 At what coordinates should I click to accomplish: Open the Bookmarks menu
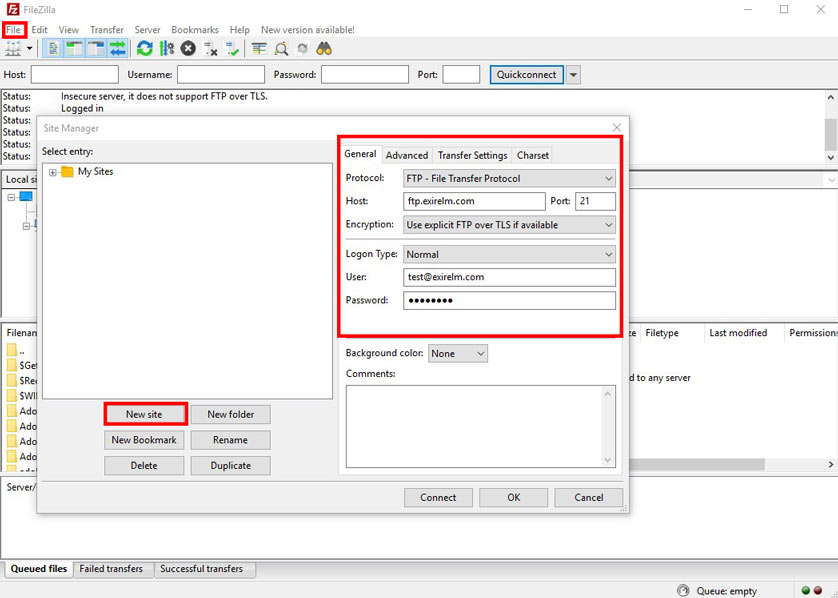coord(195,30)
